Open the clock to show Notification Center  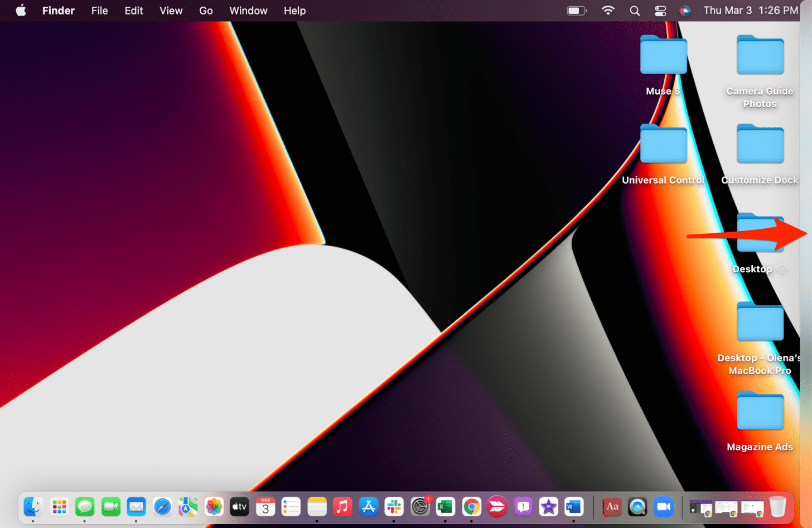click(x=750, y=10)
